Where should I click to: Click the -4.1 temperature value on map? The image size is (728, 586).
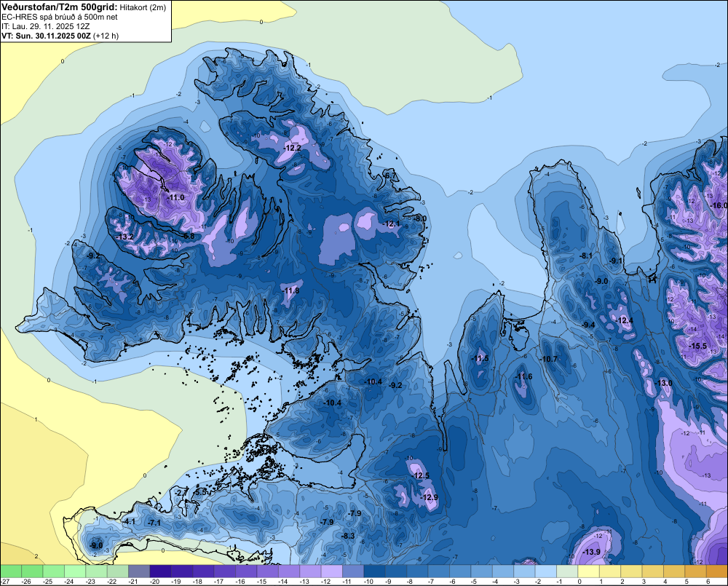[x=129, y=521]
